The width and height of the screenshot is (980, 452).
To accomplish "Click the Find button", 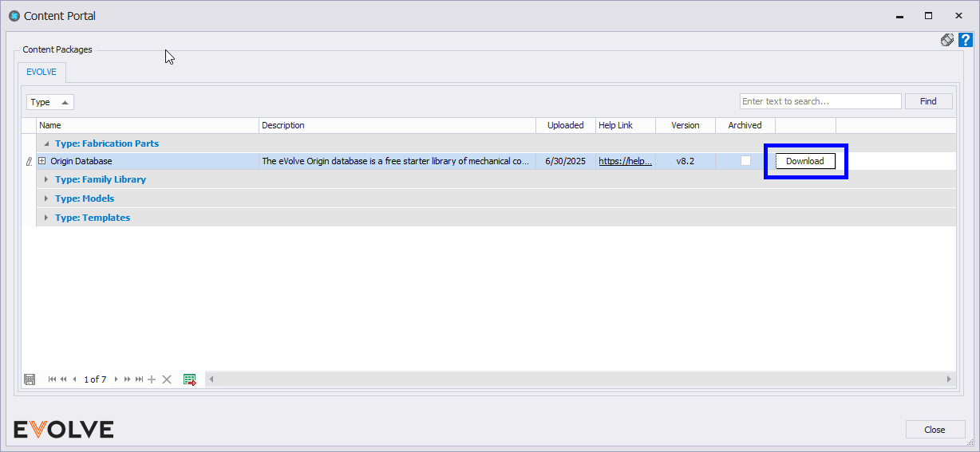I will tap(928, 101).
